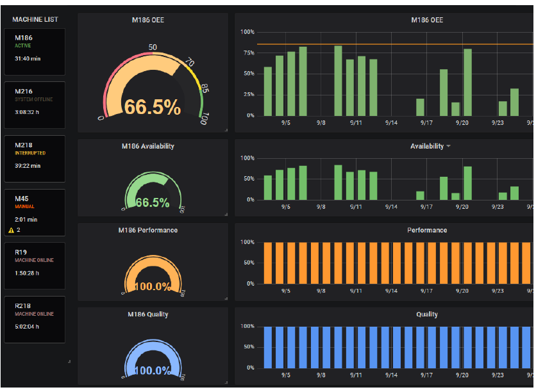Viewport: 536px width, 392px height.
Task: Click the 9/17 label in OEE chart axis
Action: 426,123
